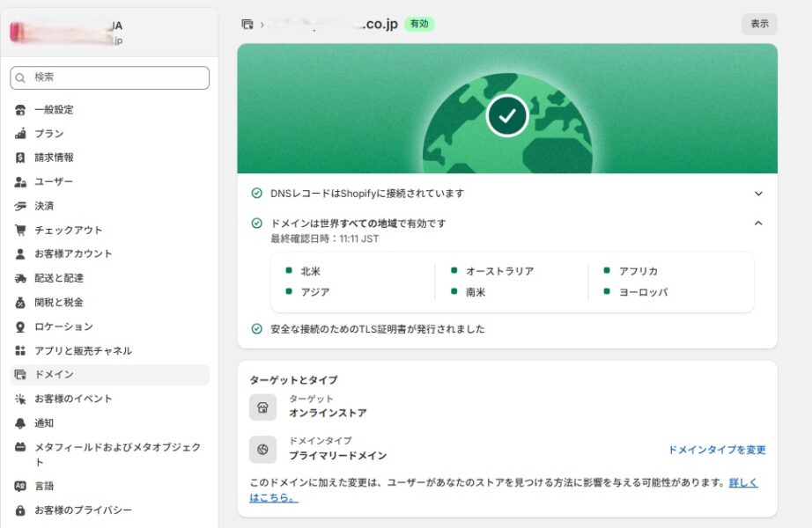This screenshot has height=528, width=812.
Task: Open 言語 language settings
Action: click(x=44, y=486)
